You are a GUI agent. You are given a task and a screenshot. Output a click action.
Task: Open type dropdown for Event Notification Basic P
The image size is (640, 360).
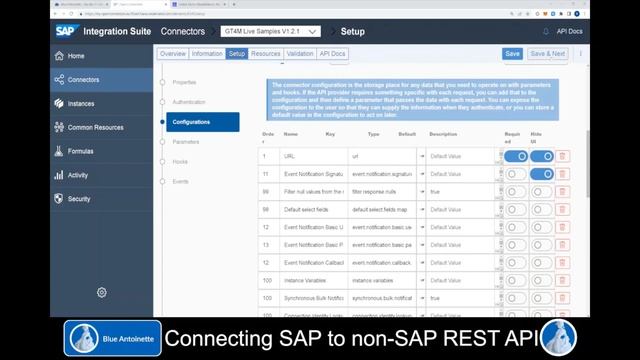coord(422,245)
